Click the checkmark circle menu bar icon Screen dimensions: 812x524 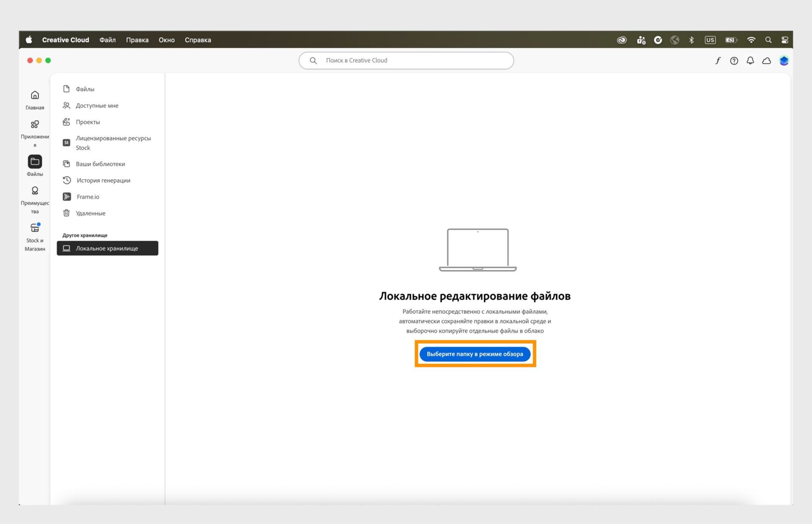pyautogui.click(x=658, y=40)
